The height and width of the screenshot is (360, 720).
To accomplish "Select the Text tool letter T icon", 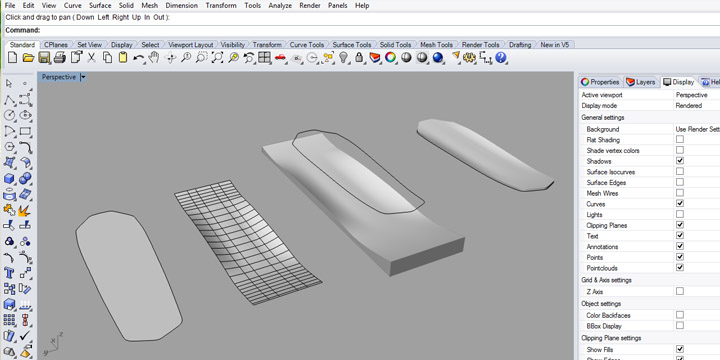I will pos(9,273).
